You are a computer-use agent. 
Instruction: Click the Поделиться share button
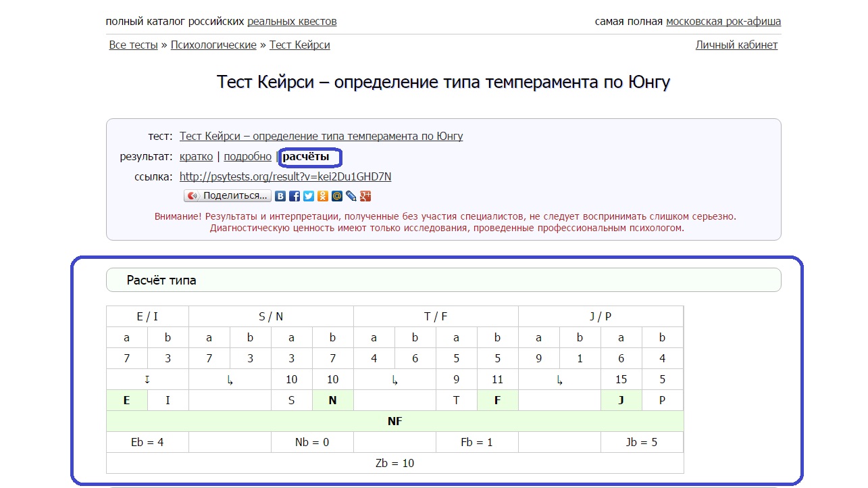(228, 196)
